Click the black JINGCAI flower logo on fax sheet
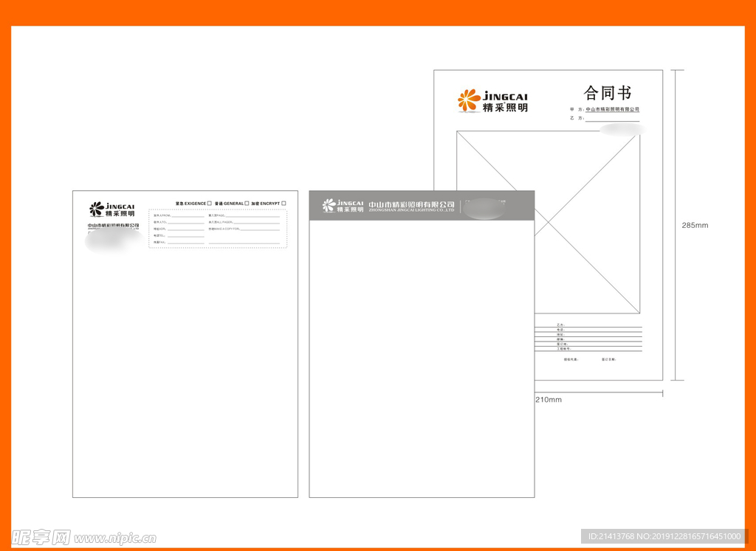This screenshot has height=551, width=756. coord(97,209)
